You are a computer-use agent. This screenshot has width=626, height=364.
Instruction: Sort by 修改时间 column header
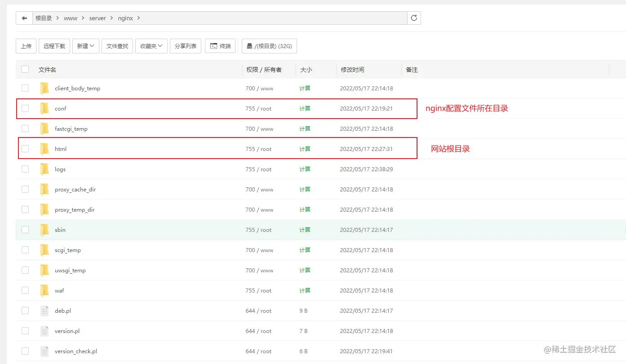pos(352,70)
